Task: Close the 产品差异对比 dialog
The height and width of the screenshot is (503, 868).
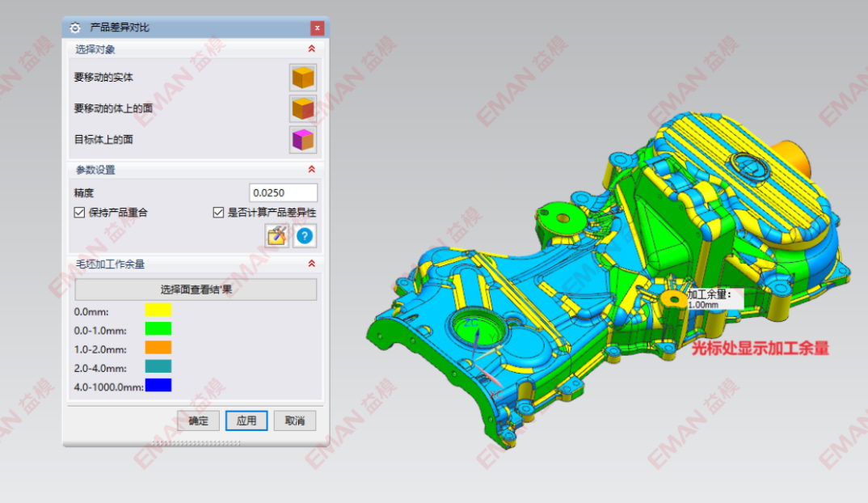Action: click(x=317, y=27)
